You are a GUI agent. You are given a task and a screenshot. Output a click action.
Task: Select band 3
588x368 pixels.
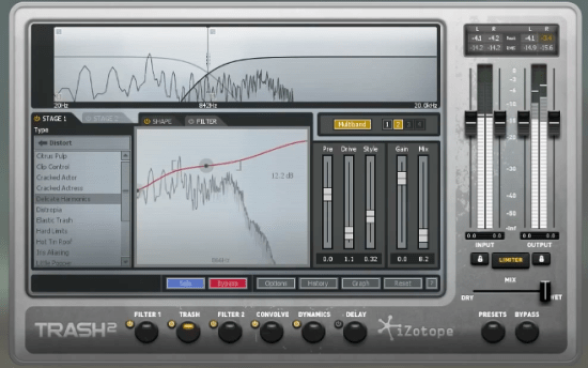tap(409, 125)
